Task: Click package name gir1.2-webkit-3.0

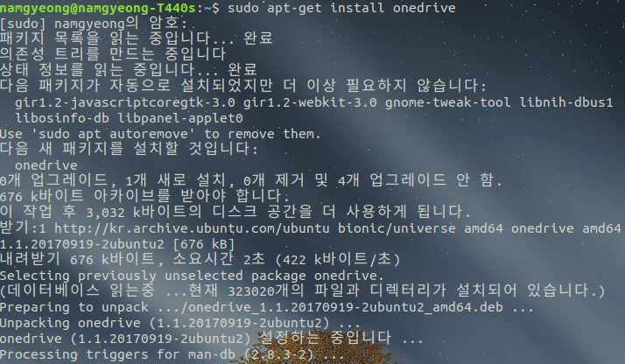Action: coord(310,102)
